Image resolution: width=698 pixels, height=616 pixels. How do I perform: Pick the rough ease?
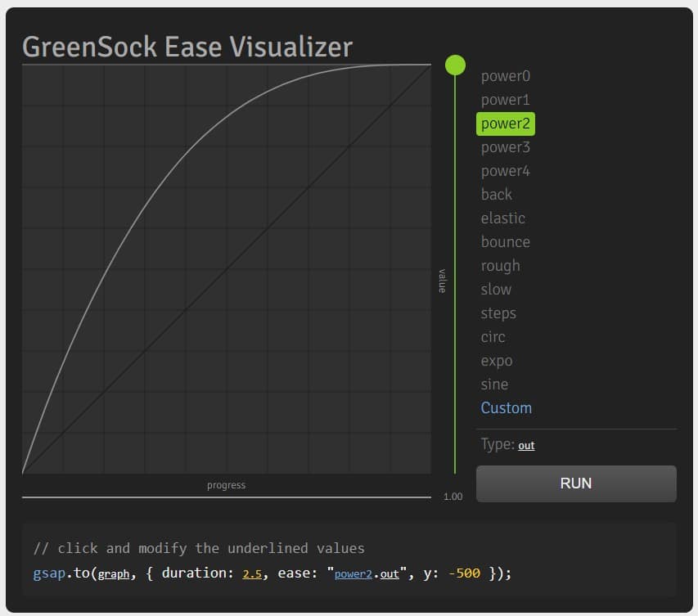pos(500,266)
